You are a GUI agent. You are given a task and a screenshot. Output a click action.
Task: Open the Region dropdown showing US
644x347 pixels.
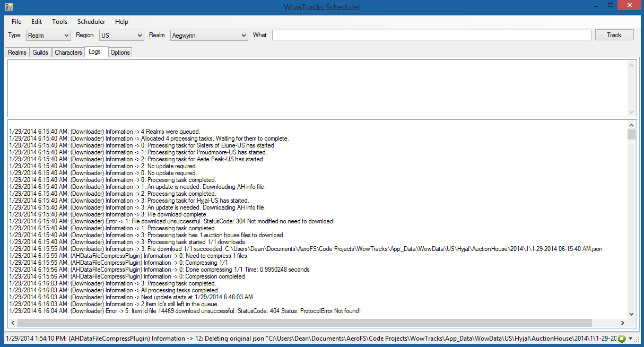(121, 35)
